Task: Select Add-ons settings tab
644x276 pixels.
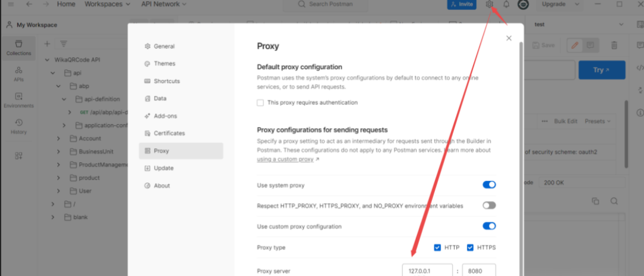Action: point(181,116)
